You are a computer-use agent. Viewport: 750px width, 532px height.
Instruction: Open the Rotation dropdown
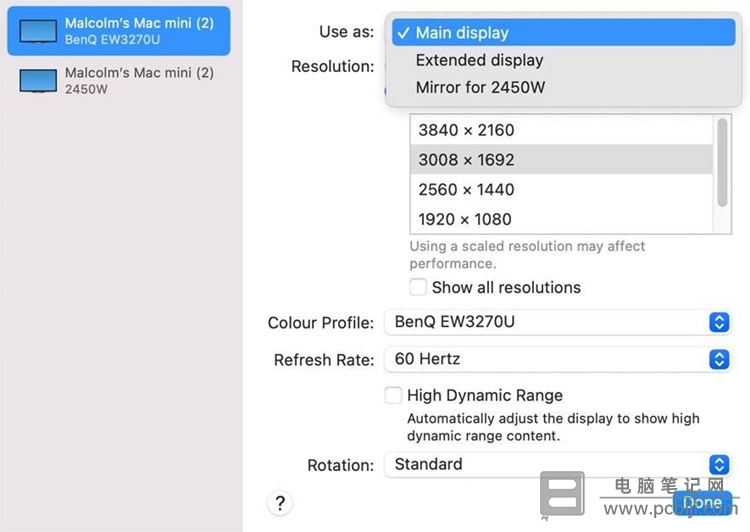click(558, 465)
